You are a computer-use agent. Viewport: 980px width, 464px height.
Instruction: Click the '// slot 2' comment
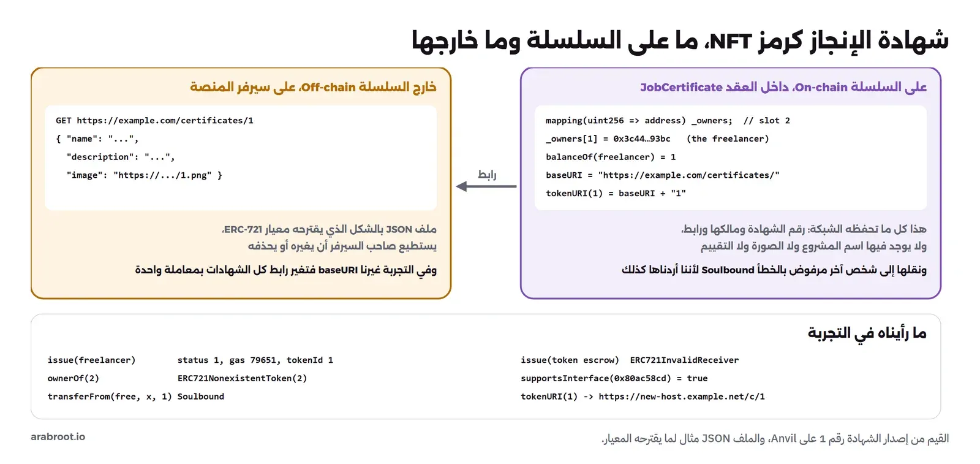[x=767, y=121]
